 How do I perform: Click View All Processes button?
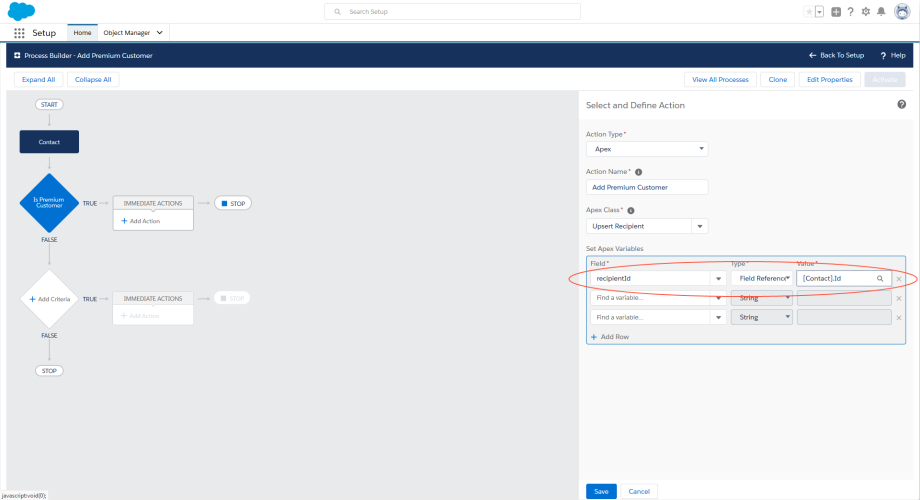721,80
